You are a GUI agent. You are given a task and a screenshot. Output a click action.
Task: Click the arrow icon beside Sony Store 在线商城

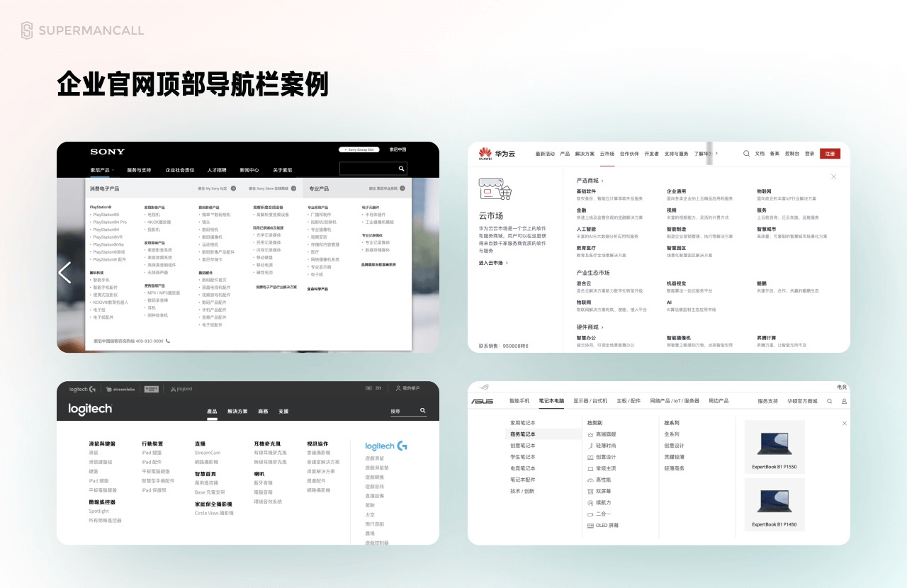pos(292,189)
